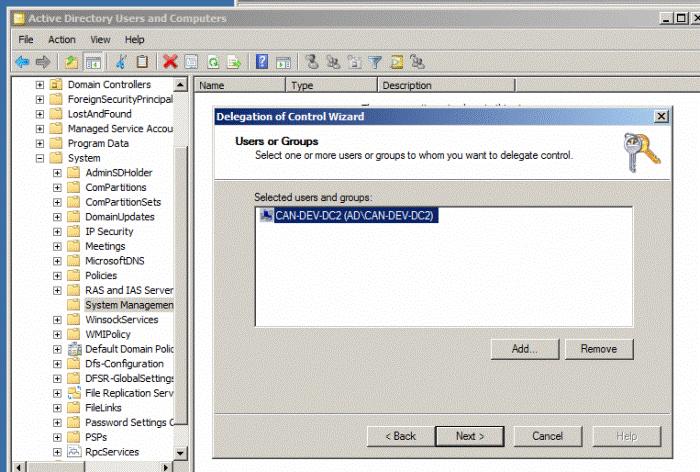Screen dimensions: 700x472
Task: Open the File menu
Action: 26,39
